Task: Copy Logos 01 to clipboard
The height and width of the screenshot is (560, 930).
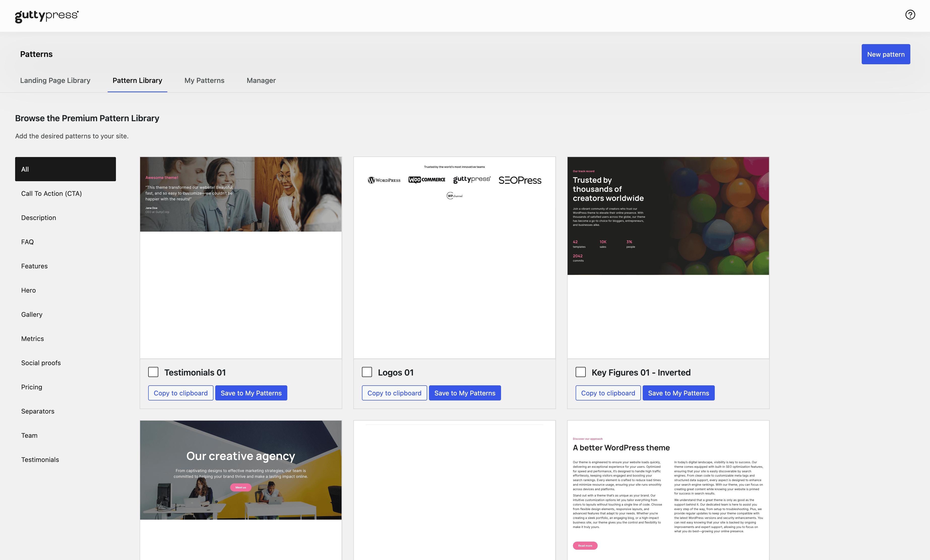Action: click(394, 393)
